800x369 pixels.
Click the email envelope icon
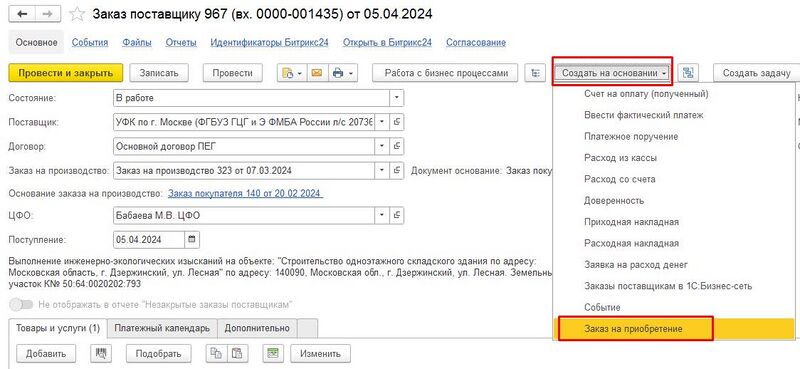click(317, 73)
